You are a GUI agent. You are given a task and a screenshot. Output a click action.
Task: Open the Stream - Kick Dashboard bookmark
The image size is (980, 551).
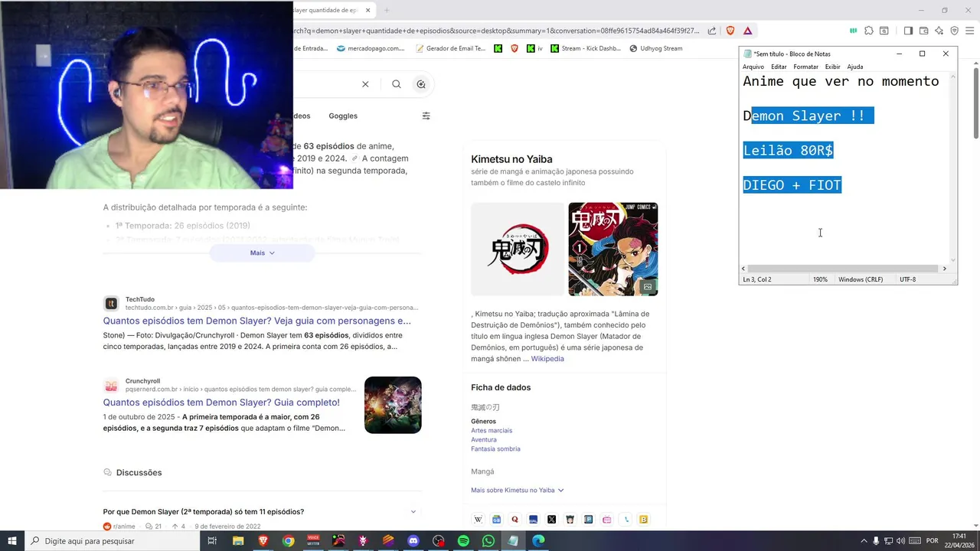(586, 48)
